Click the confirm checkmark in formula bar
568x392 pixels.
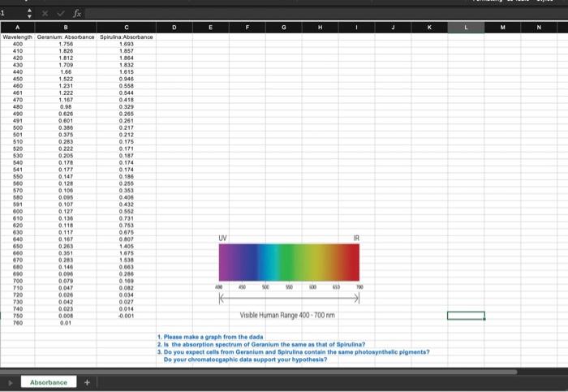tap(61, 14)
